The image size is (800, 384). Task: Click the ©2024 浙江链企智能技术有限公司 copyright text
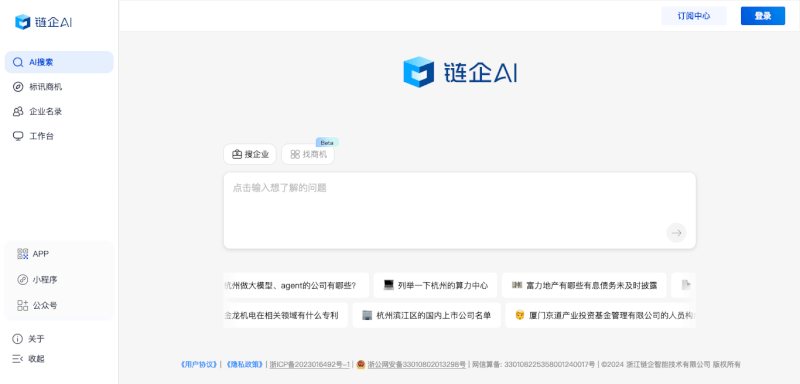(671, 365)
